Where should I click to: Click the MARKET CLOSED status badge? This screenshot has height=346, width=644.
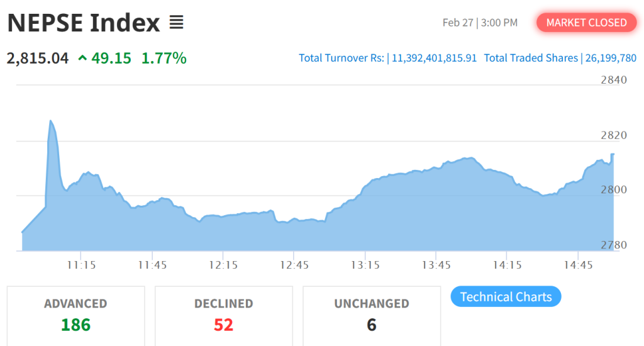coord(586,23)
